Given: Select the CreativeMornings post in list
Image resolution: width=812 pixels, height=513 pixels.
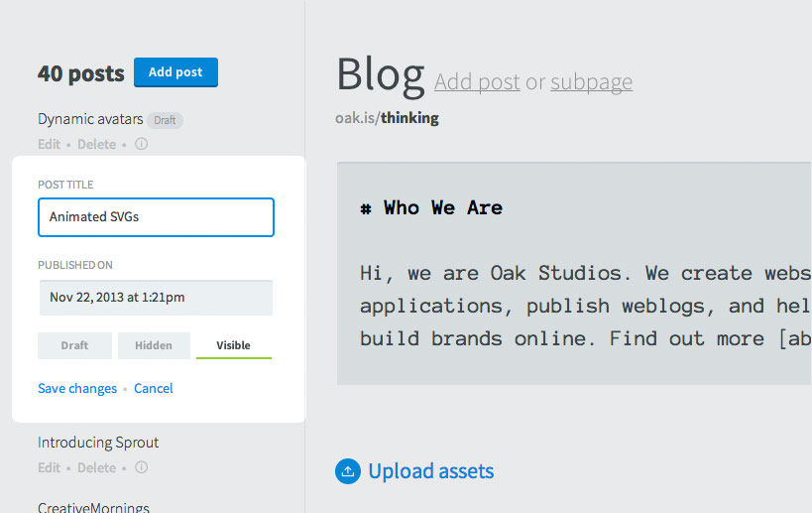Looking at the screenshot, I should pos(93,507).
